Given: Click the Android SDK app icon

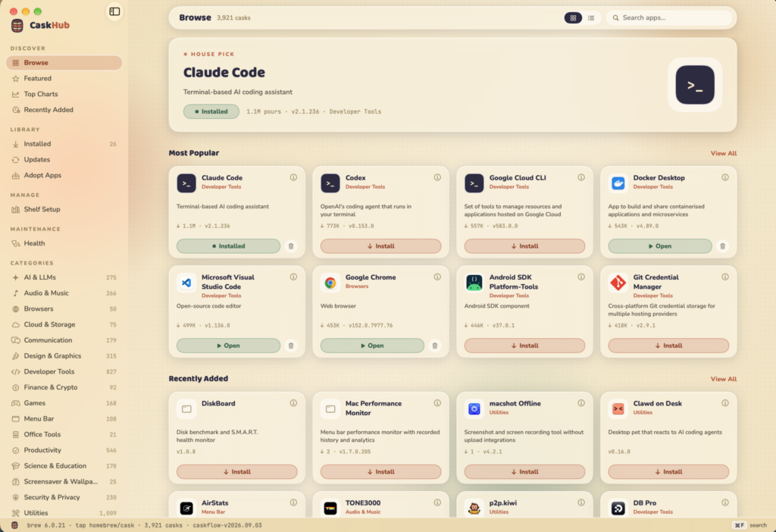Looking at the screenshot, I should point(474,283).
